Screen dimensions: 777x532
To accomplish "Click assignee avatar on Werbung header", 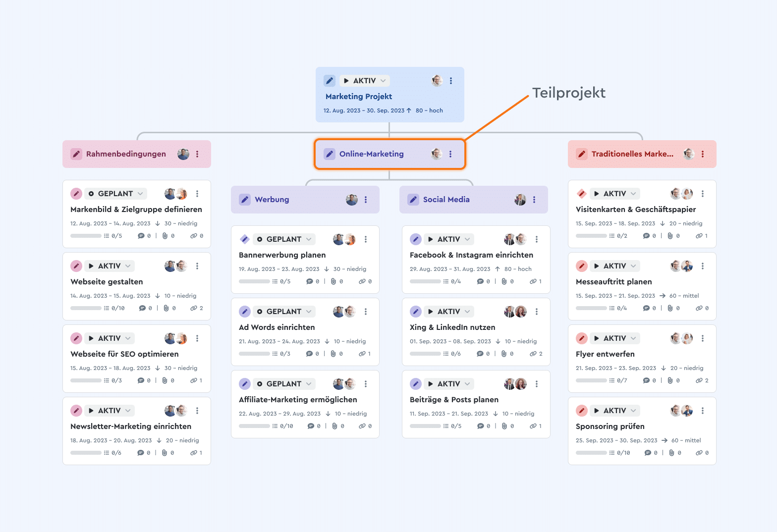I will 352,200.
